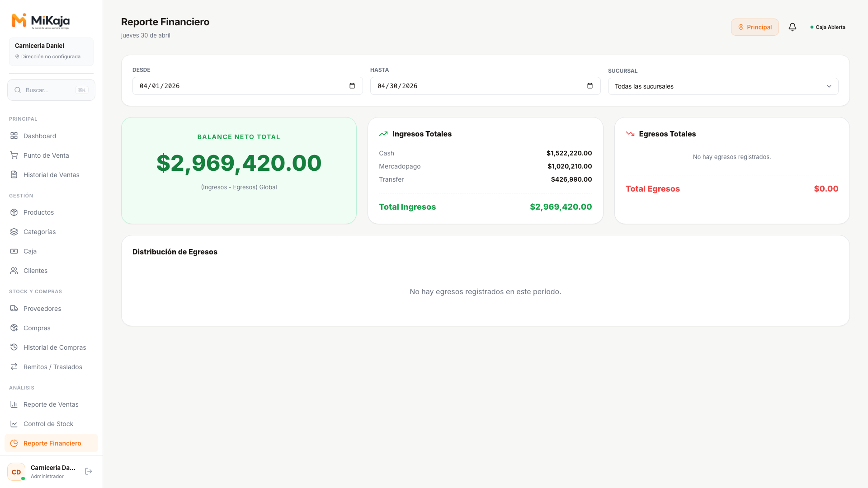Click the Historial de Ventas document icon
The height and width of the screenshot is (488, 868).
pos(14,175)
